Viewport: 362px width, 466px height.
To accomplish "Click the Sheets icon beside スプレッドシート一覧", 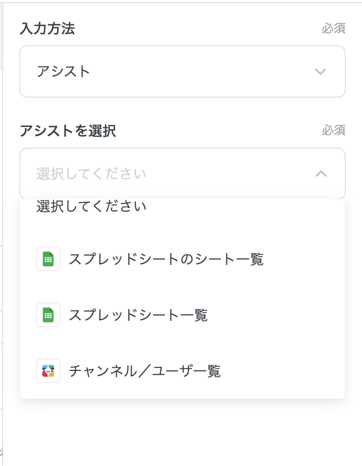I will point(48,315).
